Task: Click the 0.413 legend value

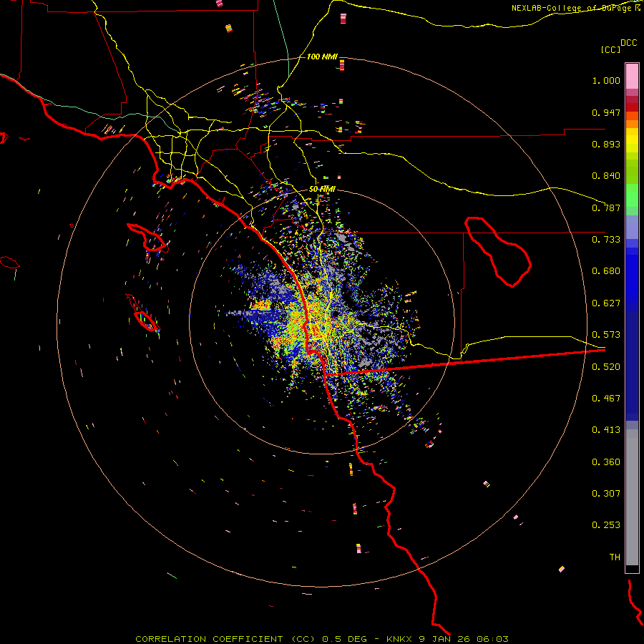Action: 606,430
